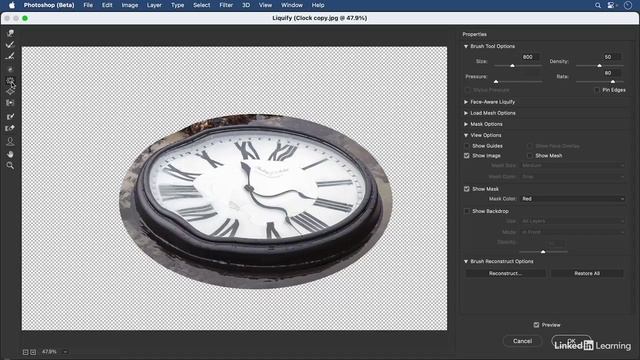Select the Thaw Mask tool

tap(10, 128)
